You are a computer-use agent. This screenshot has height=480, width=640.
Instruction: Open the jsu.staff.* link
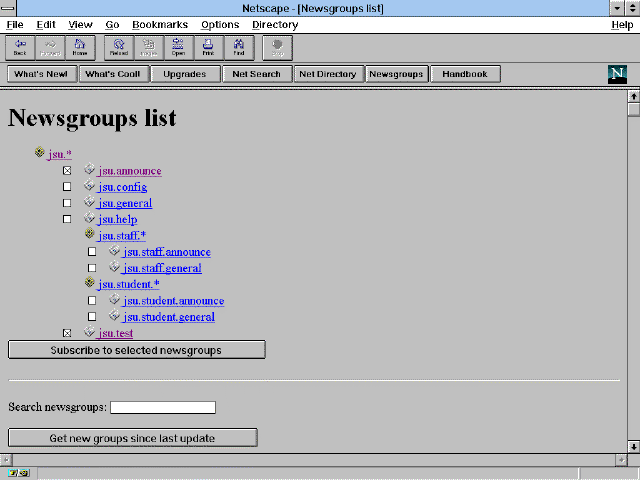(x=122, y=236)
